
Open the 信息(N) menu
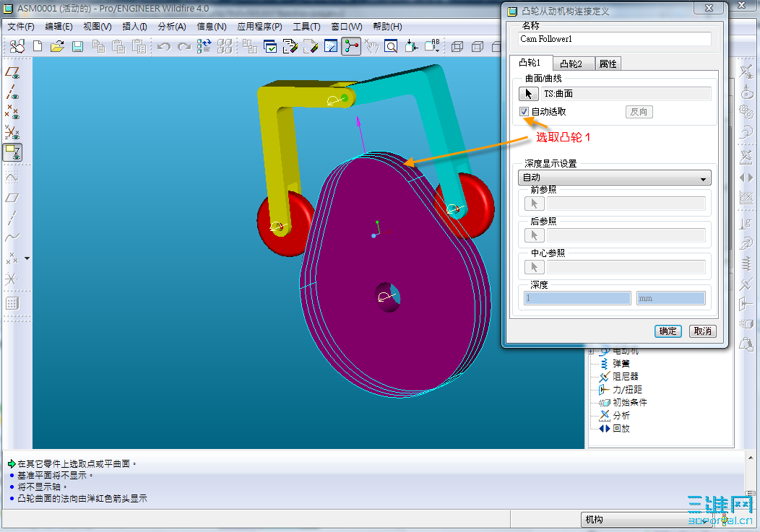[212, 27]
